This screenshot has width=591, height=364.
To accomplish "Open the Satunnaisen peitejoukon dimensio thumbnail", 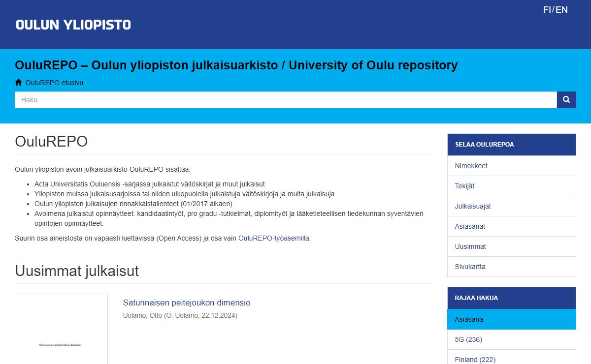I will [x=62, y=329].
